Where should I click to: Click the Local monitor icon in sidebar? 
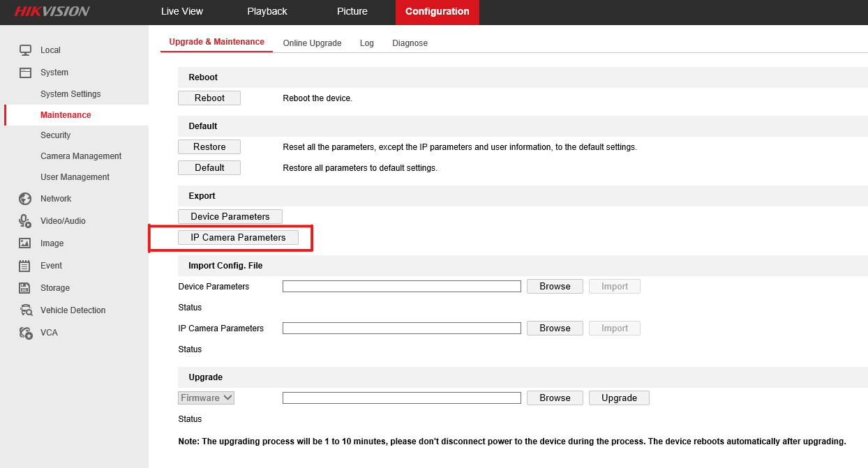pos(25,50)
